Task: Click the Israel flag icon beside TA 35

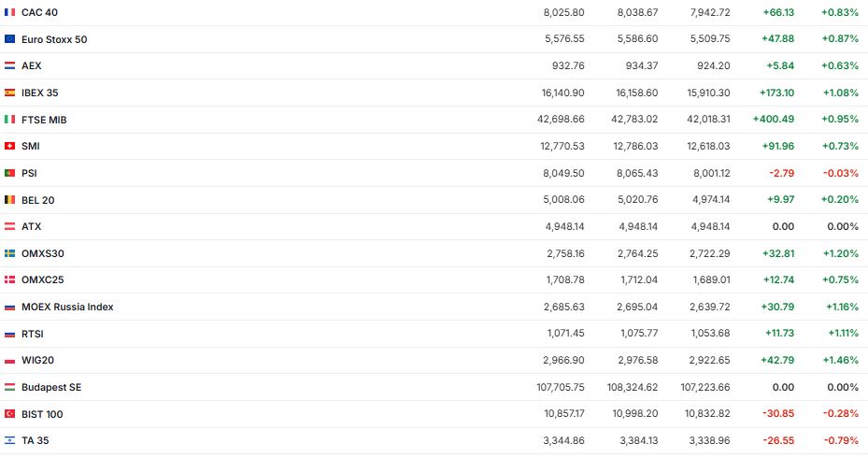Action: (9, 440)
